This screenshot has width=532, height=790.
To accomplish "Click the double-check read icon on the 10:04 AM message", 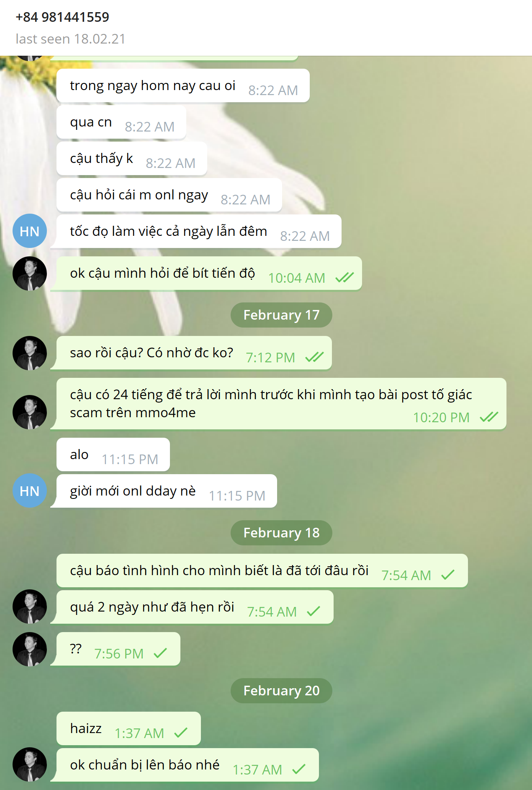I will pos(344,277).
